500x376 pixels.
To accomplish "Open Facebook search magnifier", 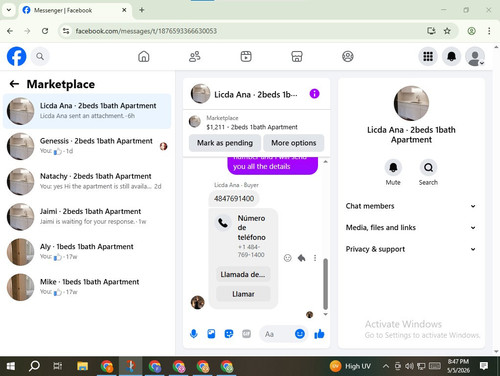I will [x=40, y=56].
